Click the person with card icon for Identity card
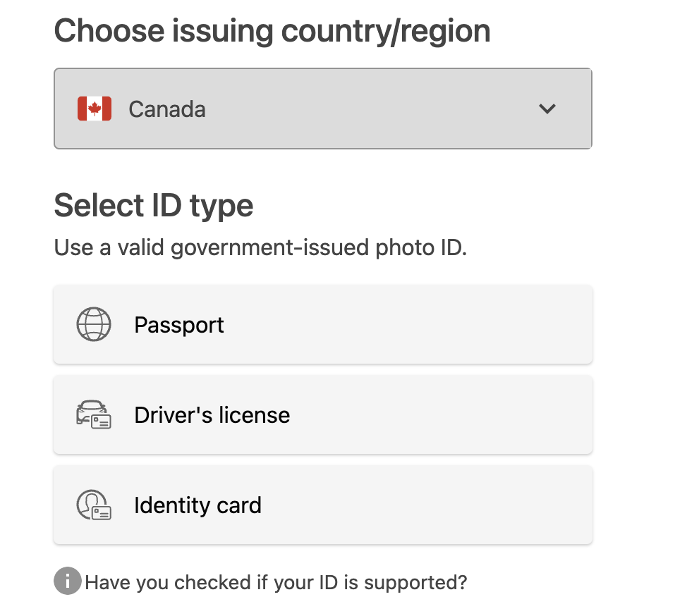The height and width of the screenshot is (616, 687). [x=94, y=505]
